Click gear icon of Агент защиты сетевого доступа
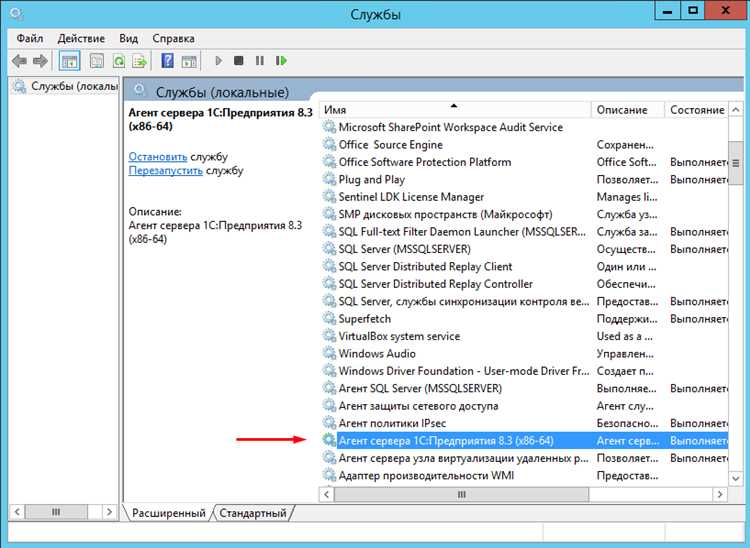The height and width of the screenshot is (548, 750). [329, 406]
